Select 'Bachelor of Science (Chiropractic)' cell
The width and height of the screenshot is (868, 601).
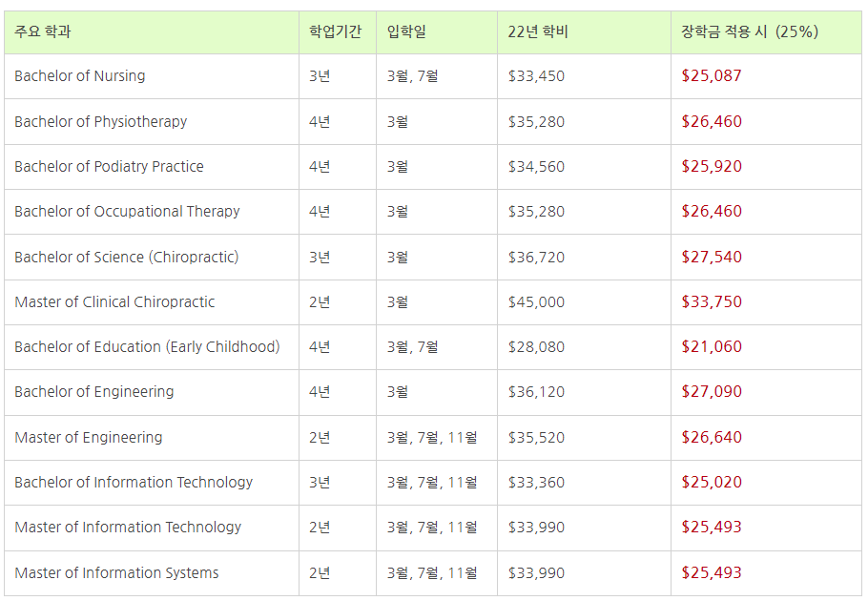pos(152,257)
